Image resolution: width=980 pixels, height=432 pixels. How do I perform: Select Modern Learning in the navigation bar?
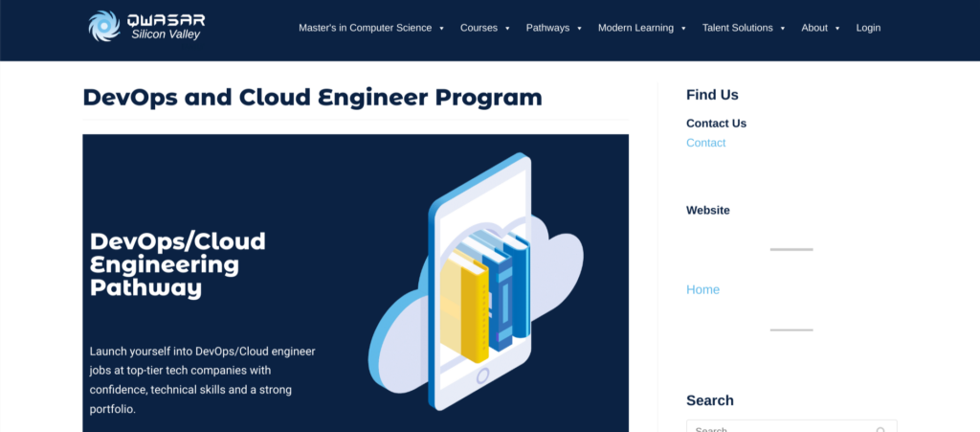635,28
